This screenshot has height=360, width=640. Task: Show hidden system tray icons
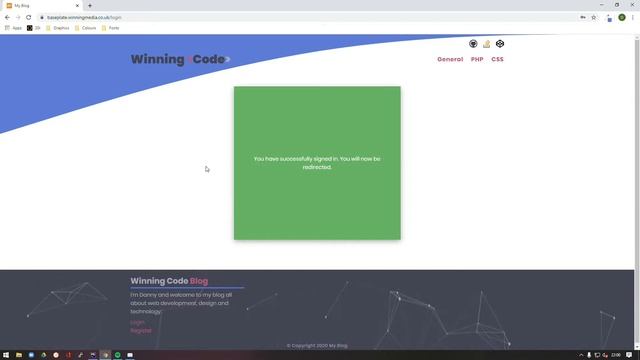(x=581, y=355)
